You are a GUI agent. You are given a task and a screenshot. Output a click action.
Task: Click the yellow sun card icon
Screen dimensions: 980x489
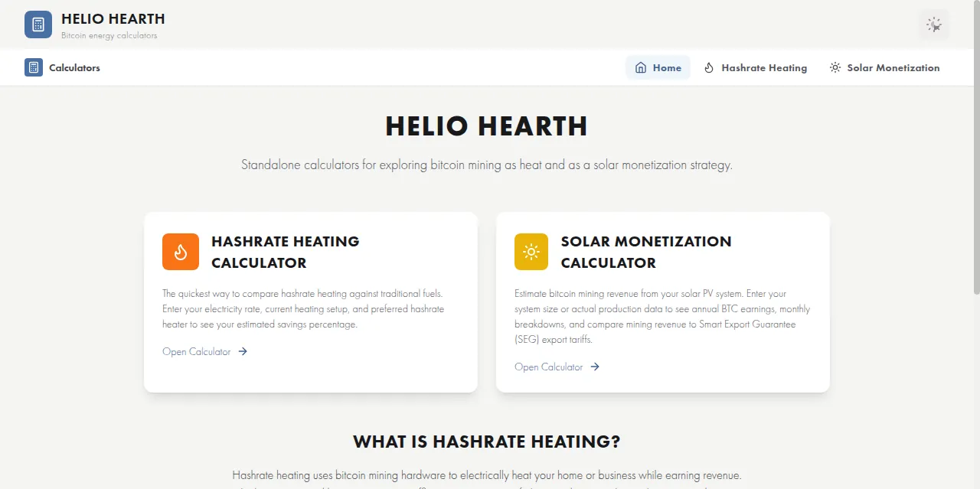[531, 252]
